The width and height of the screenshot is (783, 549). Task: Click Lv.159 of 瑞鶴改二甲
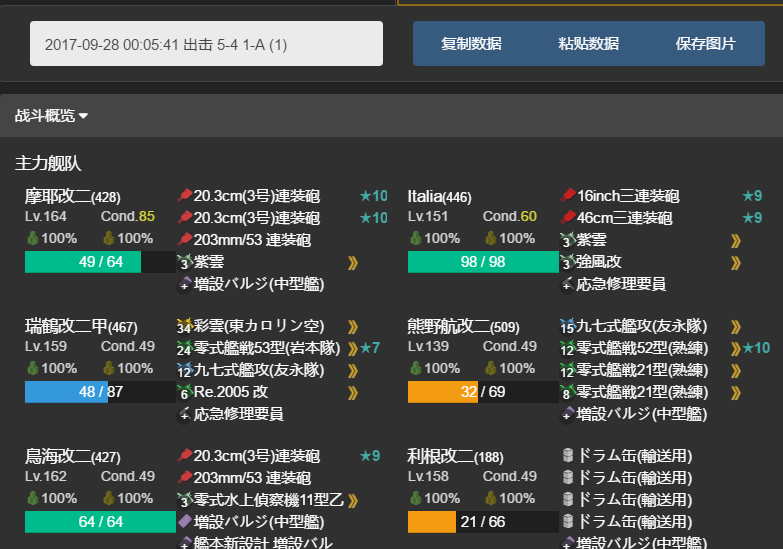(46, 346)
